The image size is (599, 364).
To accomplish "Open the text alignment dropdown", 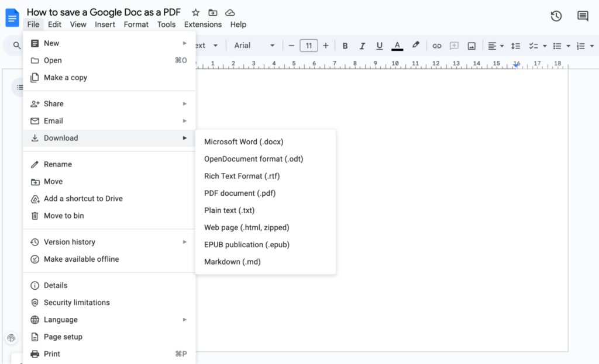I will click(x=496, y=46).
